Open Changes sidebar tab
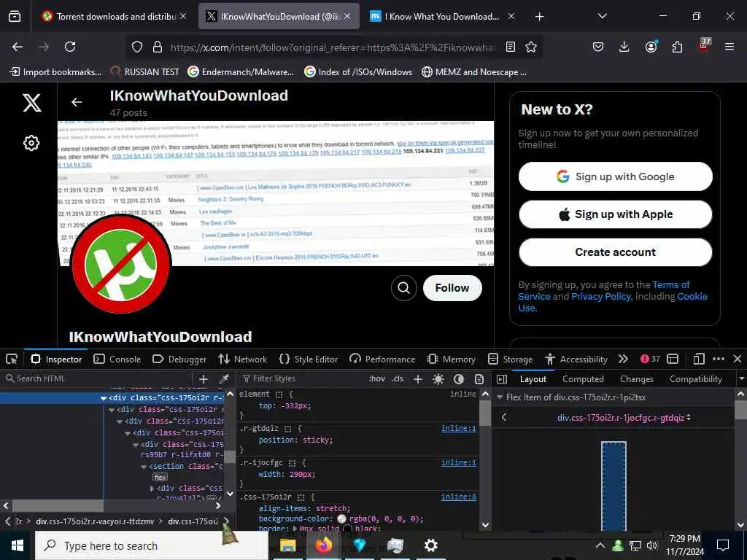The width and height of the screenshot is (747, 560). pyautogui.click(x=636, y=379)
